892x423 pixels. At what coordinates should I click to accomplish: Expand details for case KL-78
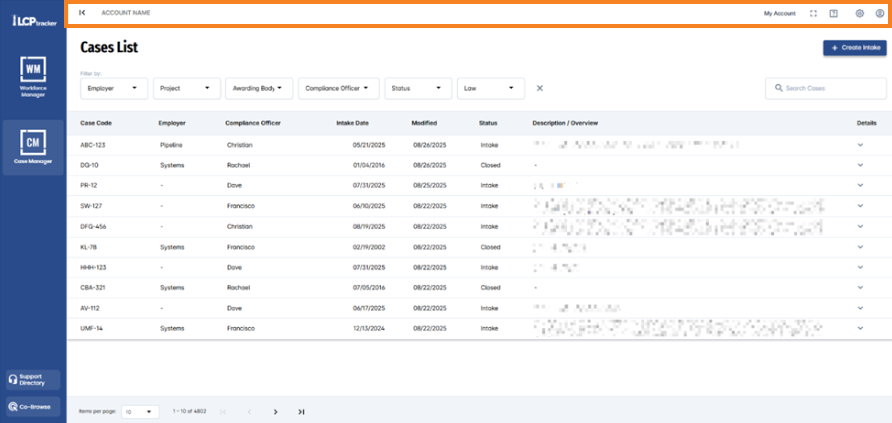[860, 247]
